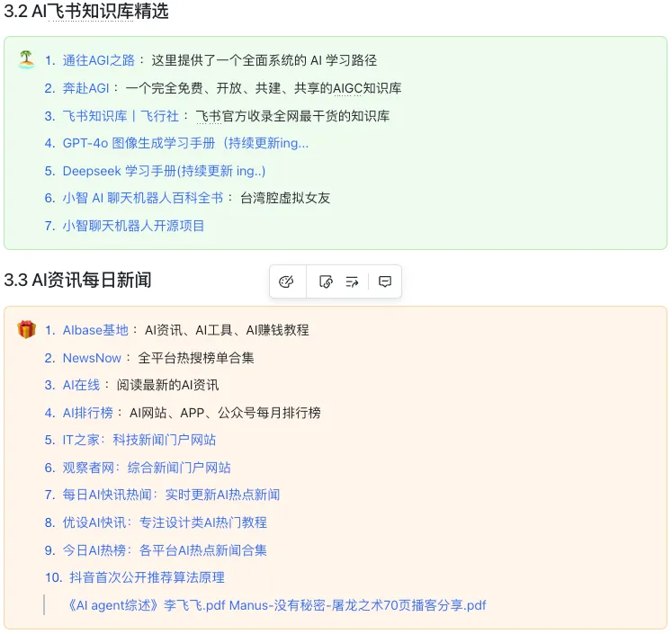Open 每日AI快讯热闻 link
This screenshot has height=634, width=672.
tap(171, 495)
